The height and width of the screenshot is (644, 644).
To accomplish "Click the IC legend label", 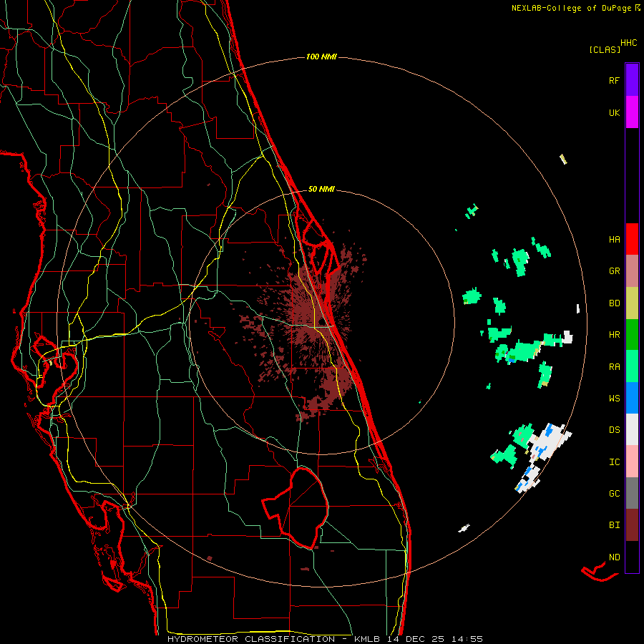I will pyautogui.click(x=614, y=462).
